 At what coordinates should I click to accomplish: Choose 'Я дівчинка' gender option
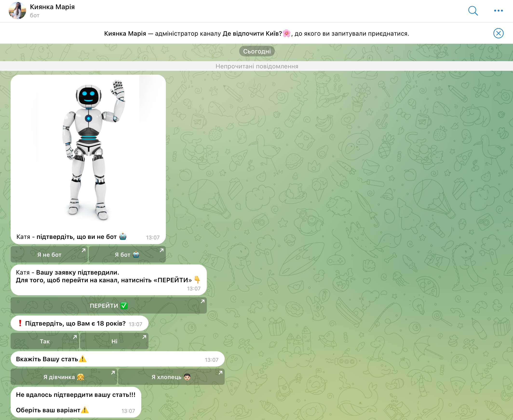64,377
